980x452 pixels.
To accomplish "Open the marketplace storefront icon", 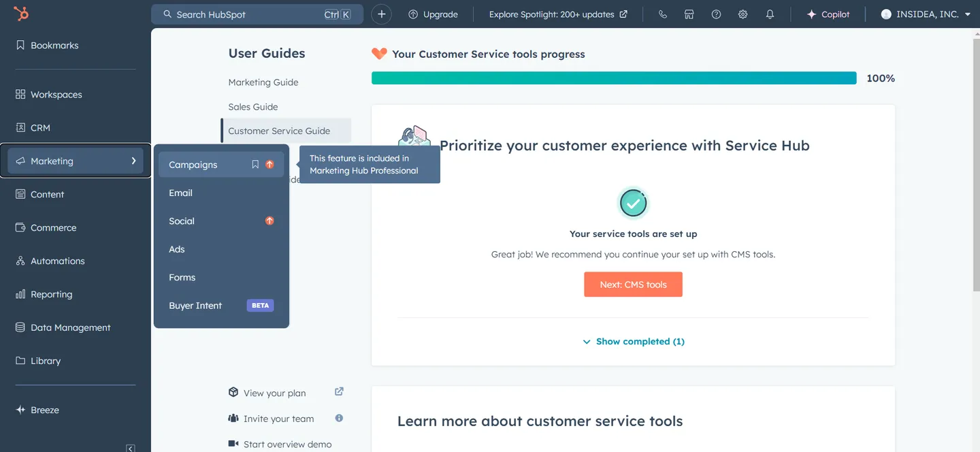I will coord(689,14).
